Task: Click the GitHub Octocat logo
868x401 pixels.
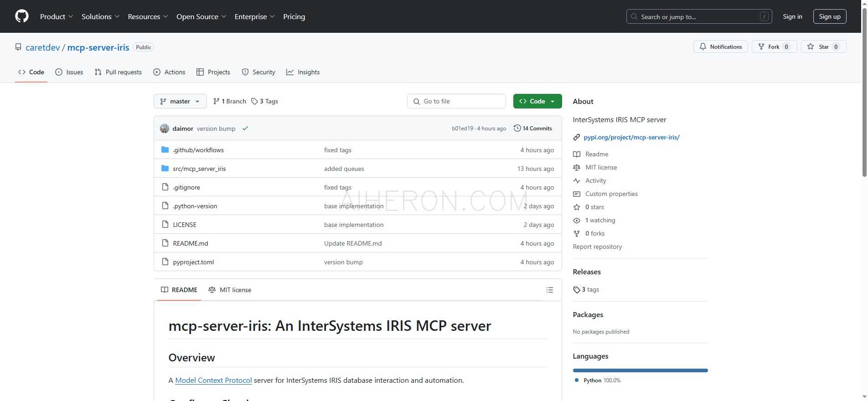Action: point(22,16)
